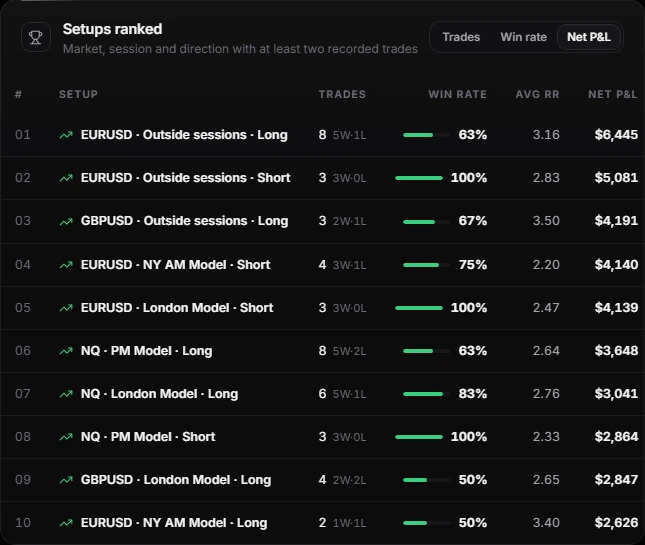Click the 5W·2L record for NQ PM Long
The width and height of the screenshot is (645, 545).
(x=349, y=351)
